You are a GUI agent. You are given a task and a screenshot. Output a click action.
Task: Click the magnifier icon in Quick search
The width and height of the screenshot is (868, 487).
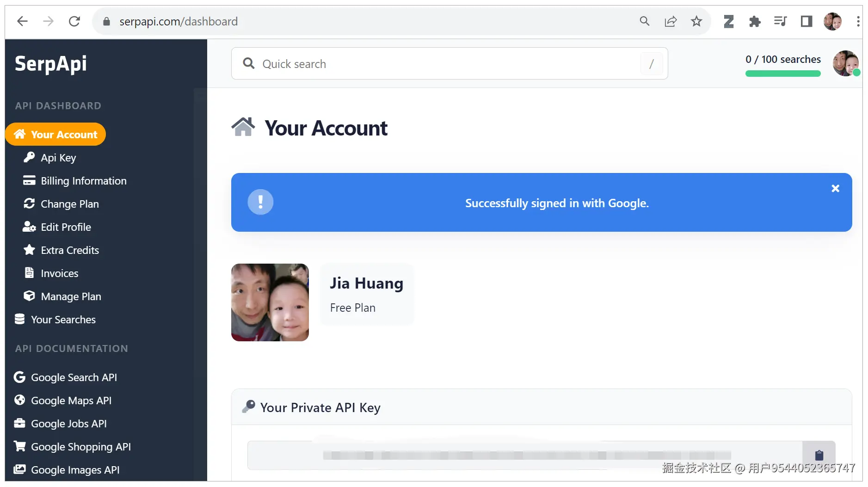pos(249,63)
